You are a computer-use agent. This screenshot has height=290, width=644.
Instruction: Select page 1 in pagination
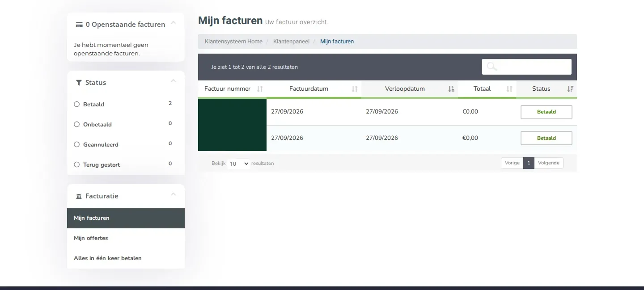[x=529, y=163]
